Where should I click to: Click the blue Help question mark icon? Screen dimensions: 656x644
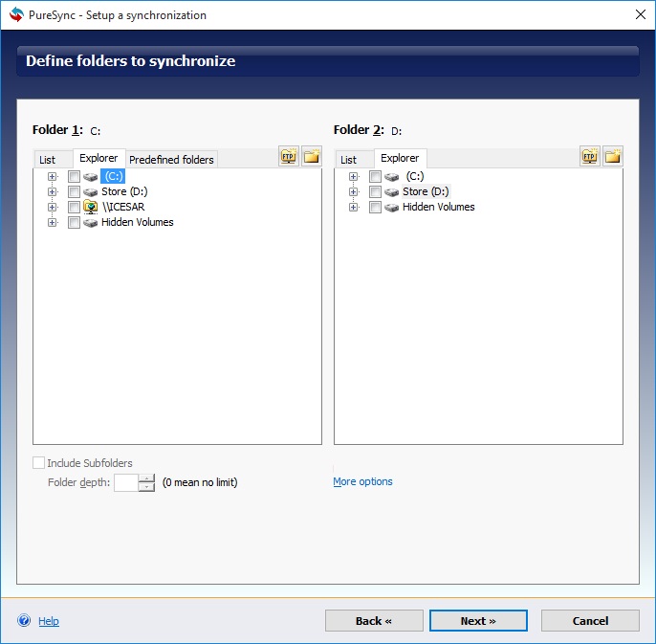coord(24,620)
